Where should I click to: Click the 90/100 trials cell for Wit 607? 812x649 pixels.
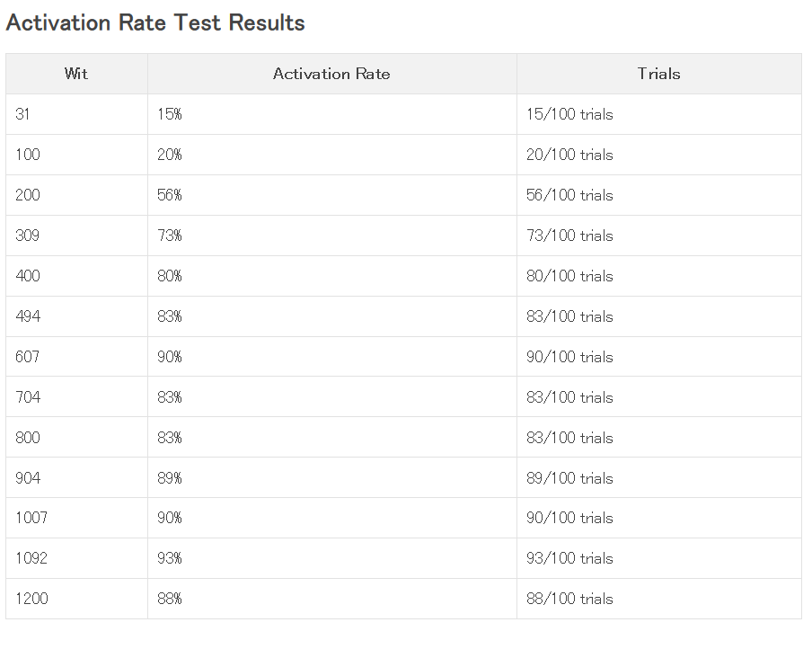pos(659,357)
